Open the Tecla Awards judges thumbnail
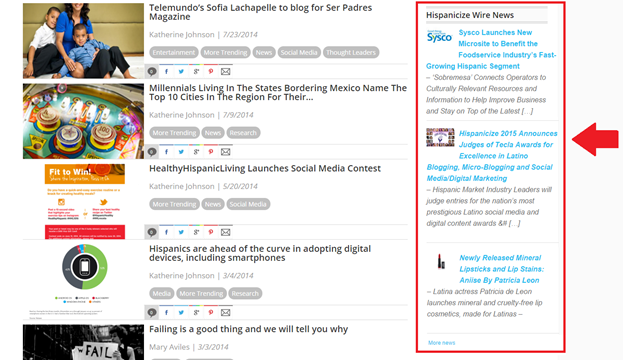 440,138
